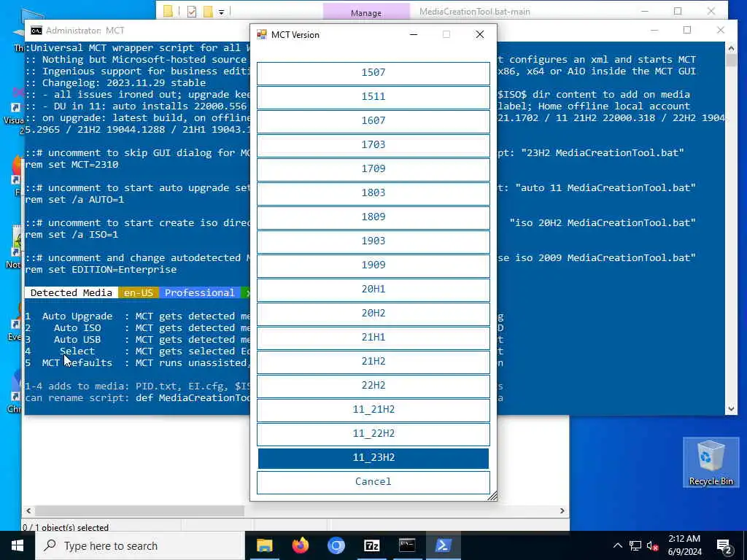Switch to Command Prompt taskbar icon
This screenshot has width=747, height=560.
(407, 545)
